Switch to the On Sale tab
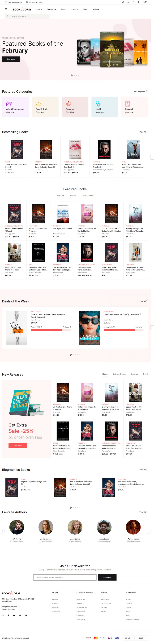The width and height of the screenshot is (154, 644). tap(73, 195)
